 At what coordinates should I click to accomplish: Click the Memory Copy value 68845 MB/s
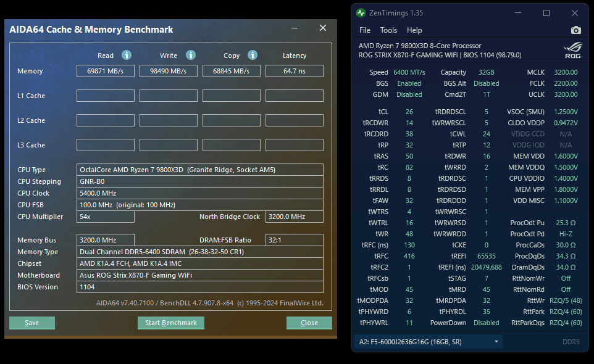pos(231,71)
